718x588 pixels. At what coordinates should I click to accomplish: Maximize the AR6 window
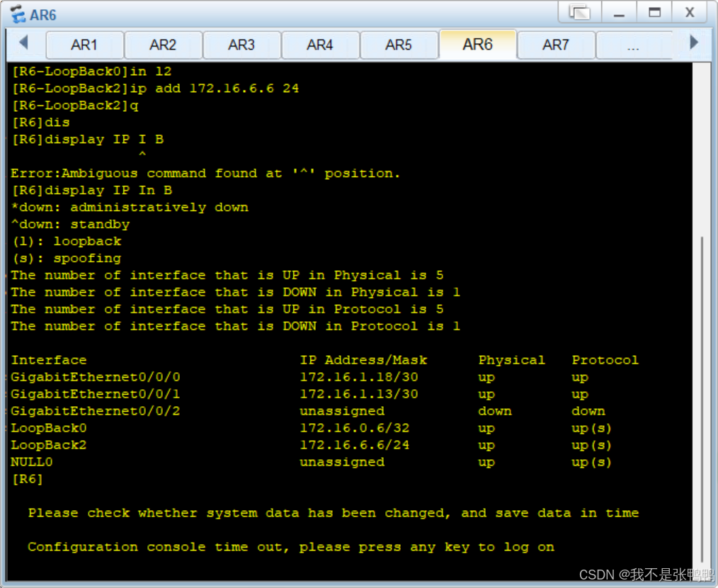tap(654, 12)
